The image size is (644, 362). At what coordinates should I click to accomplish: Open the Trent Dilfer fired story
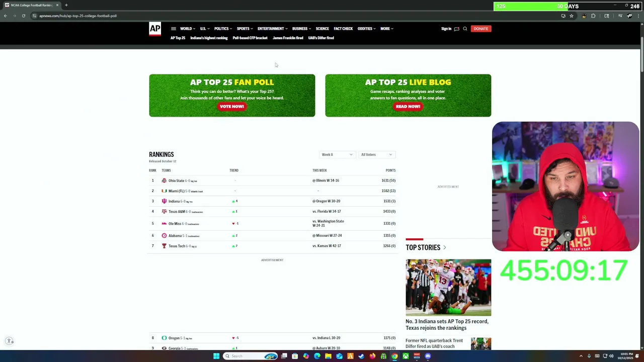(x=434, y=343)
